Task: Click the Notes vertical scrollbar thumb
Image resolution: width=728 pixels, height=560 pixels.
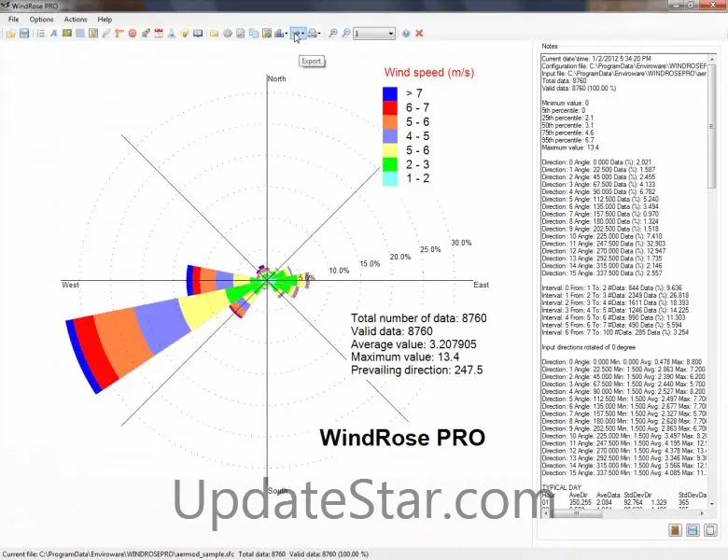Action: click(x=711, y=125)
